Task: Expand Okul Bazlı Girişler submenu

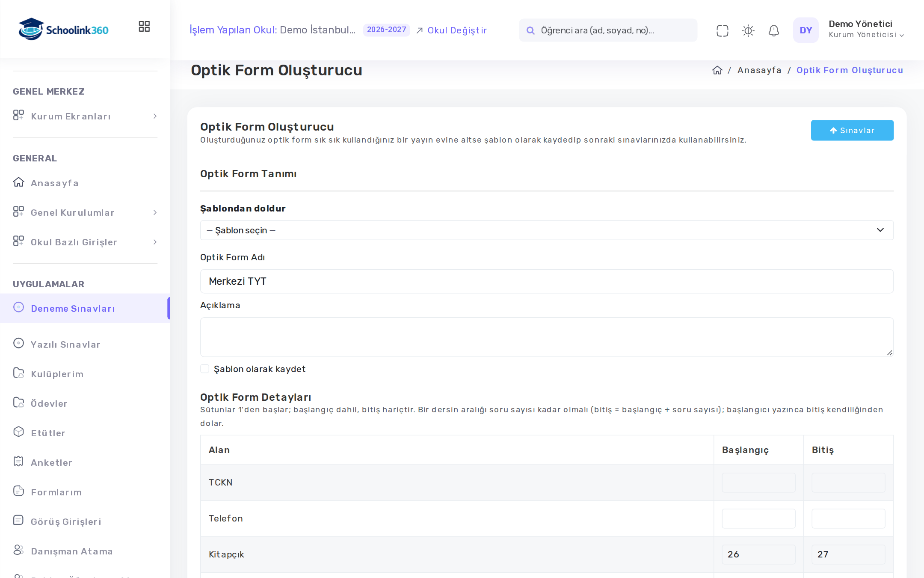Action: tap(85, 242)
